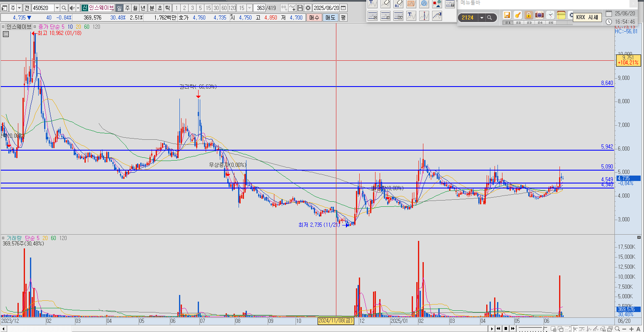Screen dimensions: 644x332
Task: Click the add-indicator line icon with plus
Action: point(292,8)
